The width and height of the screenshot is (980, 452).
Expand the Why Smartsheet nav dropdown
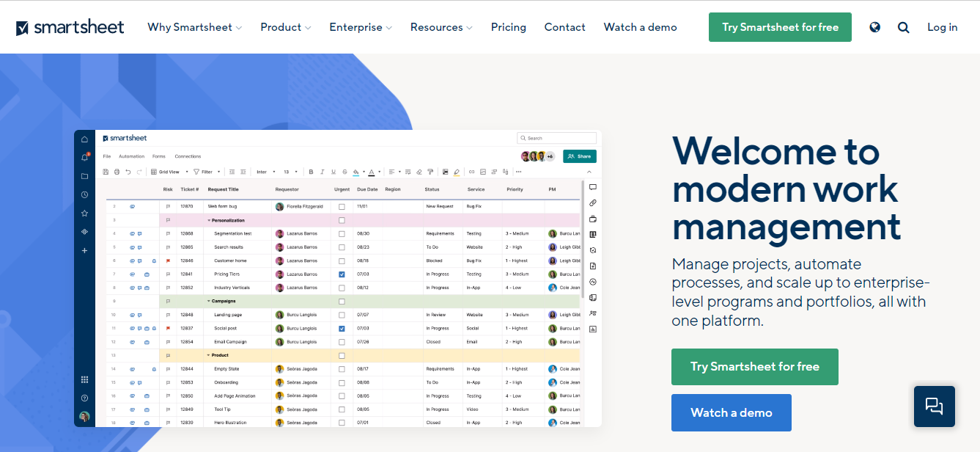coord(194,27)
